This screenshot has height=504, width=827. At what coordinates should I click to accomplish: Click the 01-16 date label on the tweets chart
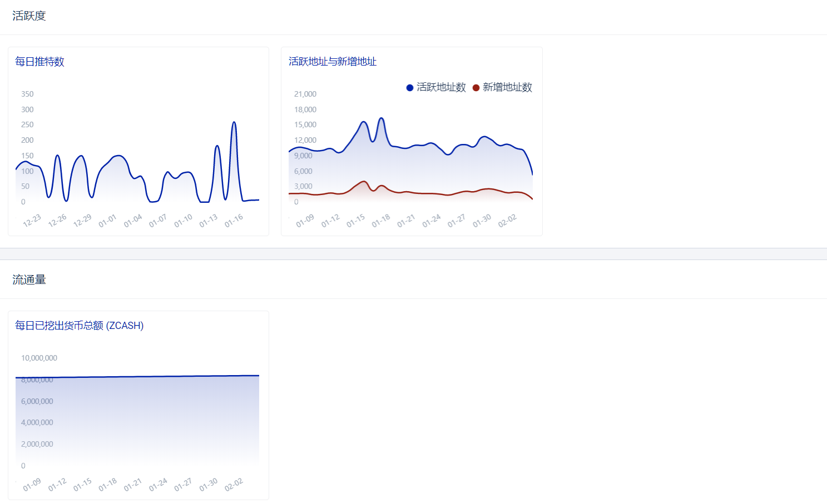(x=234, y=221)
